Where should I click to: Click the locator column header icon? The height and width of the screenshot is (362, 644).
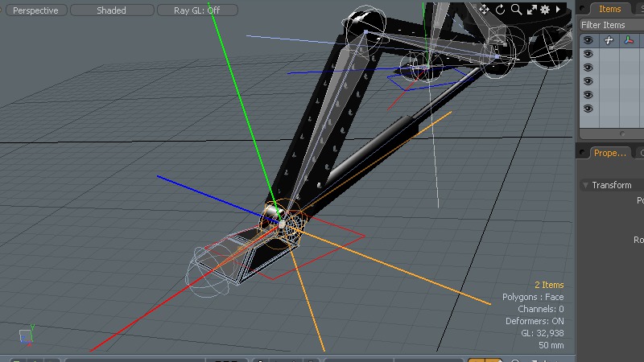pyautogui.click(x=609, y=40)
